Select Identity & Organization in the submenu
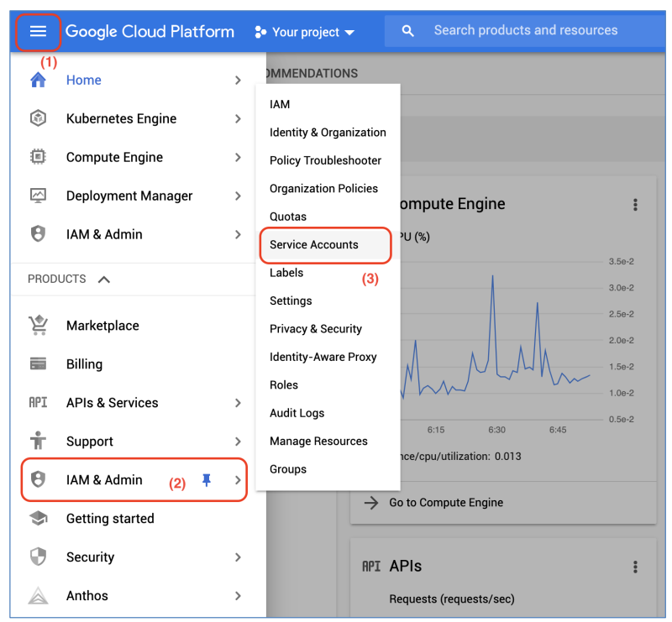The width and height of the screenshot is (672, 622). tap(328, 133)
